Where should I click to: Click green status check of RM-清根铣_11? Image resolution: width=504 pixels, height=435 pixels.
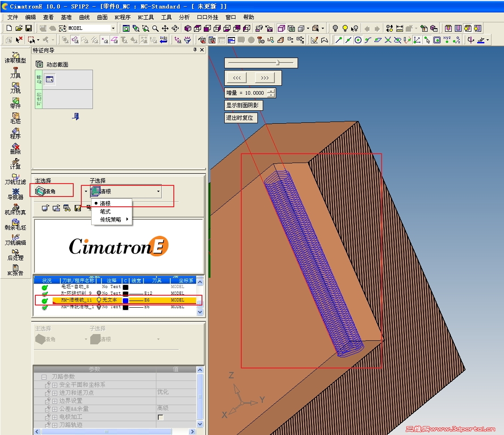pos(45,301)
